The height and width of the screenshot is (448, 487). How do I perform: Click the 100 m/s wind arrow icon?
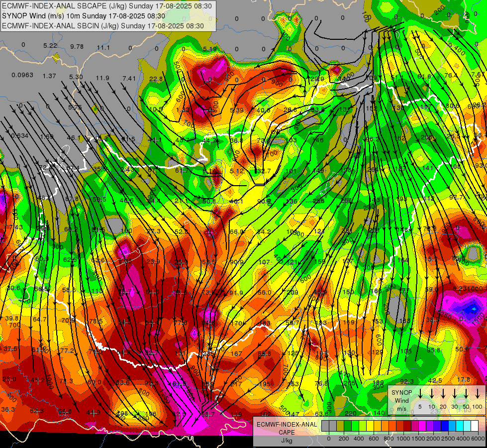pos(478,393)
